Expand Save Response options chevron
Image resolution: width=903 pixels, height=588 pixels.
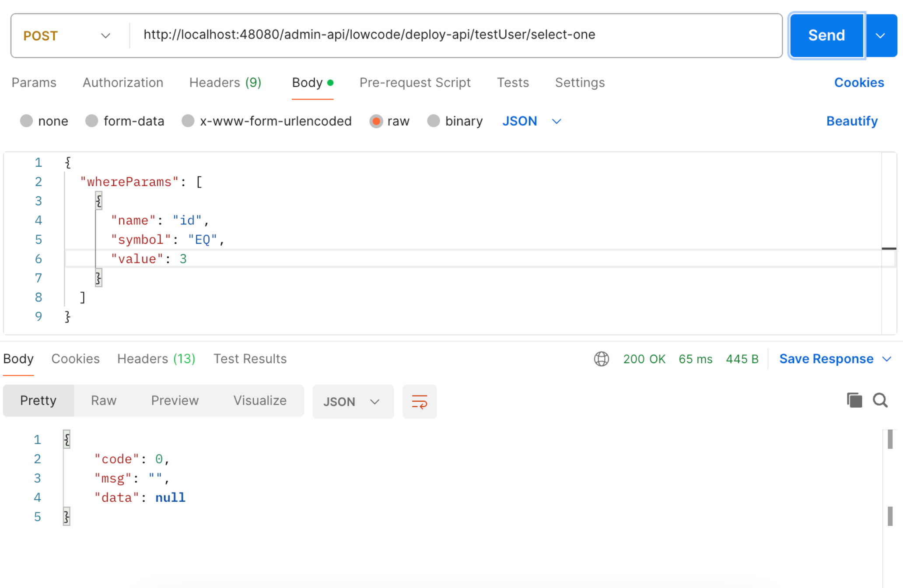pos(887,359)
